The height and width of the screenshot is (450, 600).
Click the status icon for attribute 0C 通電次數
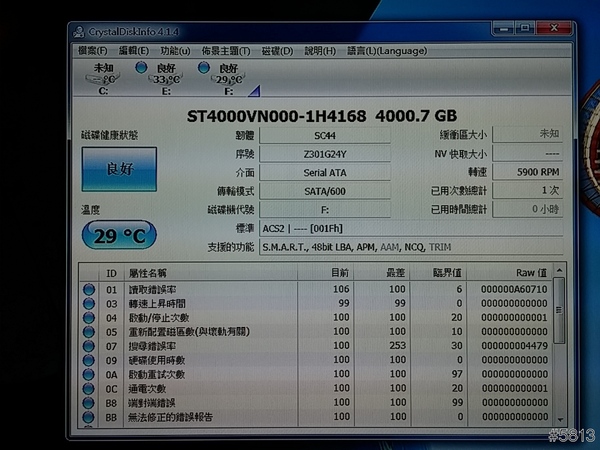[x=89, y=389]
